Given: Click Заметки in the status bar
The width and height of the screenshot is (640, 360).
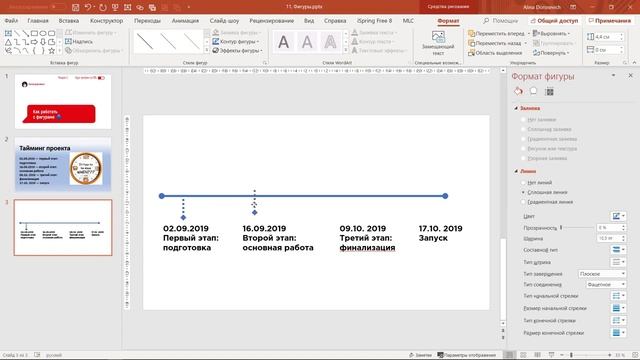Looking at the screenshot, I should click(x=420, y=355).
